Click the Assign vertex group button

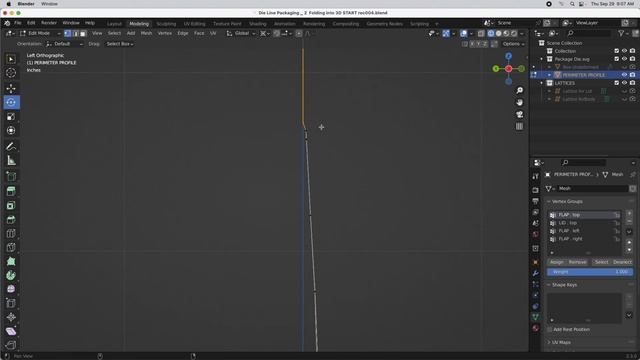tap(557, 262)
